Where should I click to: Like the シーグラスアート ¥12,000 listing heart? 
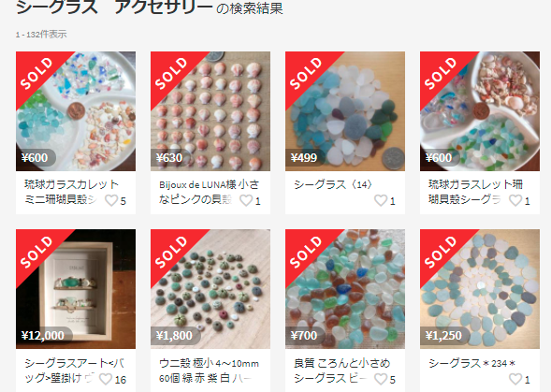106,379
